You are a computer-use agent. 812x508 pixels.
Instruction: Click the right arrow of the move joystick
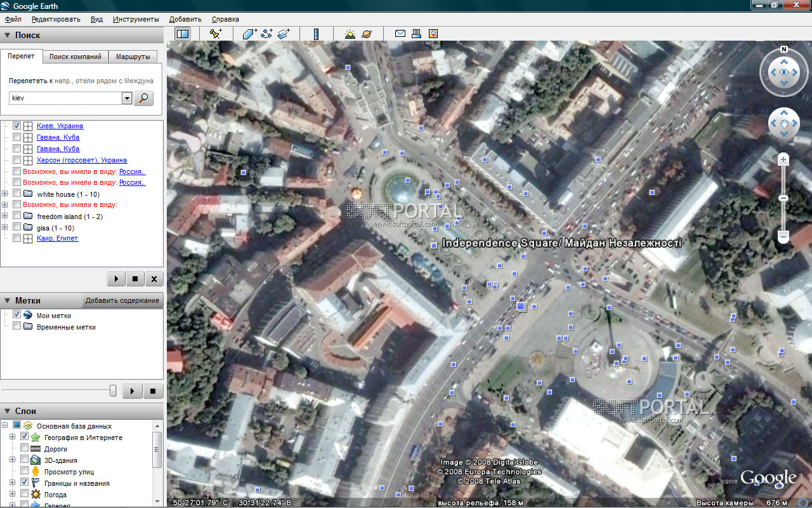pyautogui.click(x=794, y=124)
